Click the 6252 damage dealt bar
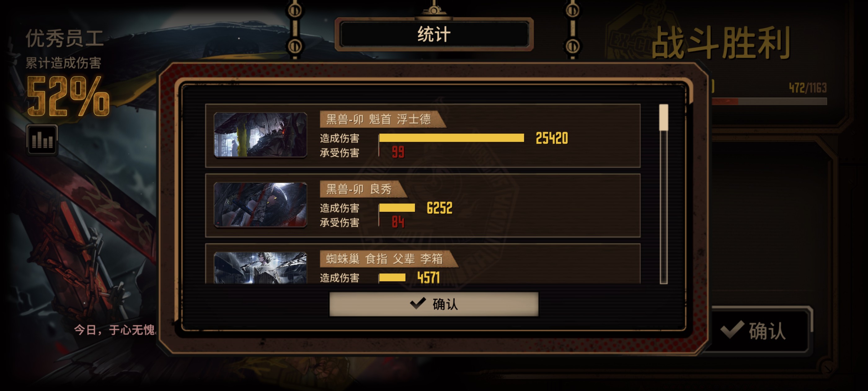 coord(397,208)
